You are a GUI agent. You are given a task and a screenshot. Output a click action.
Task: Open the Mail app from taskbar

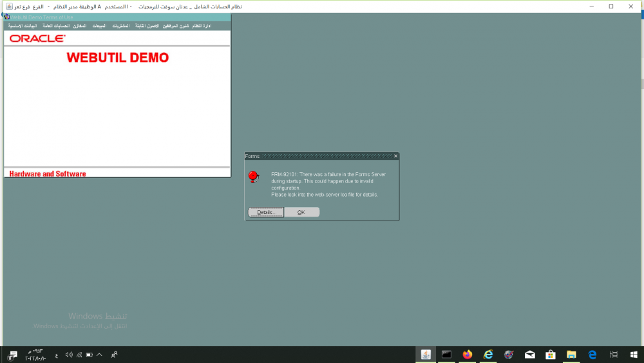tap(529, 355)
